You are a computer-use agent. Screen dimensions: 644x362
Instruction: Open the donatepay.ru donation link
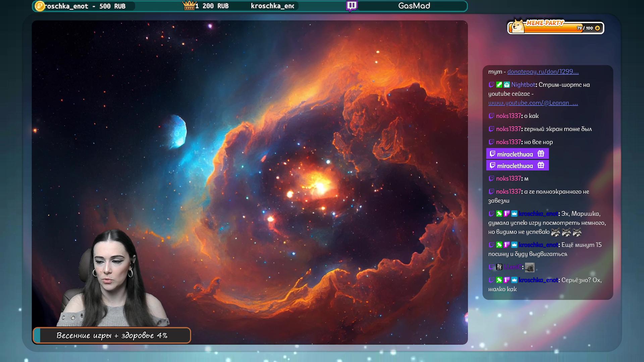tap(543, 72)
